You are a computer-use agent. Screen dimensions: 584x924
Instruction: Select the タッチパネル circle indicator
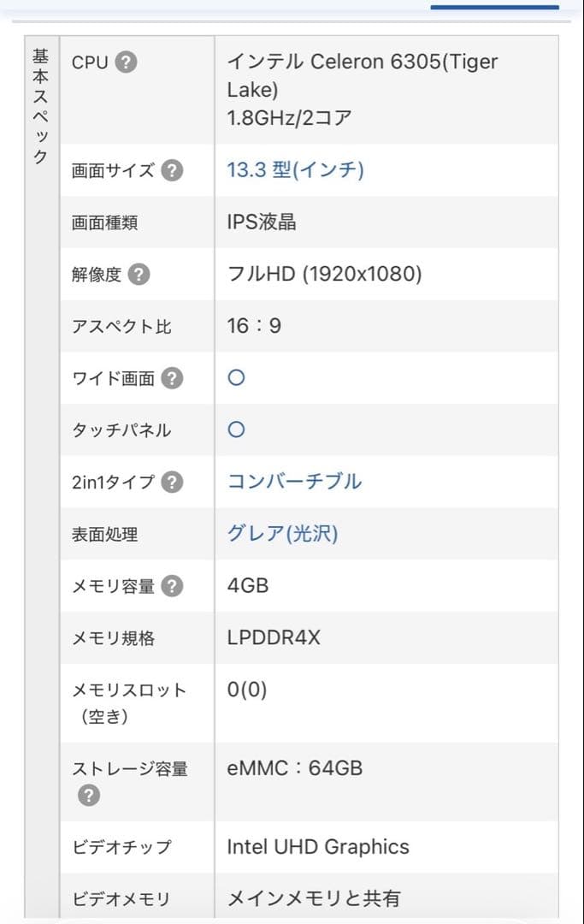point(234,429)
